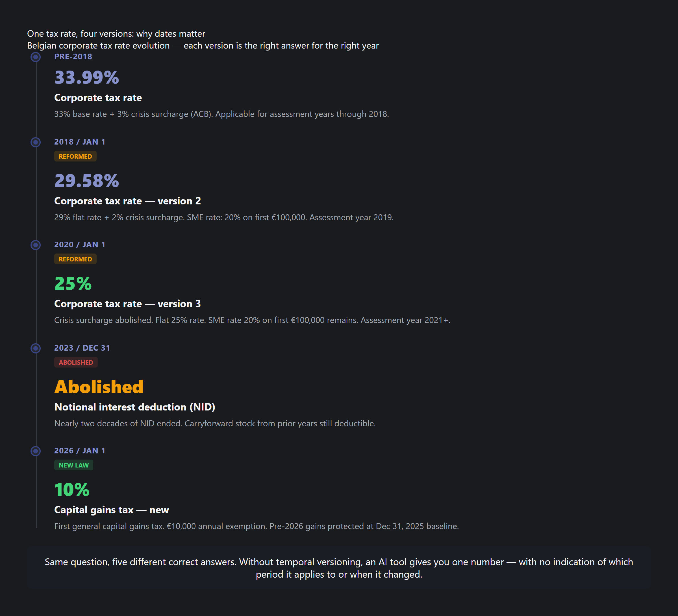Select the 2018 / JAN 1 timeline dot
This screenshot has width=678, height=616.
pyautogui.click(x=36, y=142)
